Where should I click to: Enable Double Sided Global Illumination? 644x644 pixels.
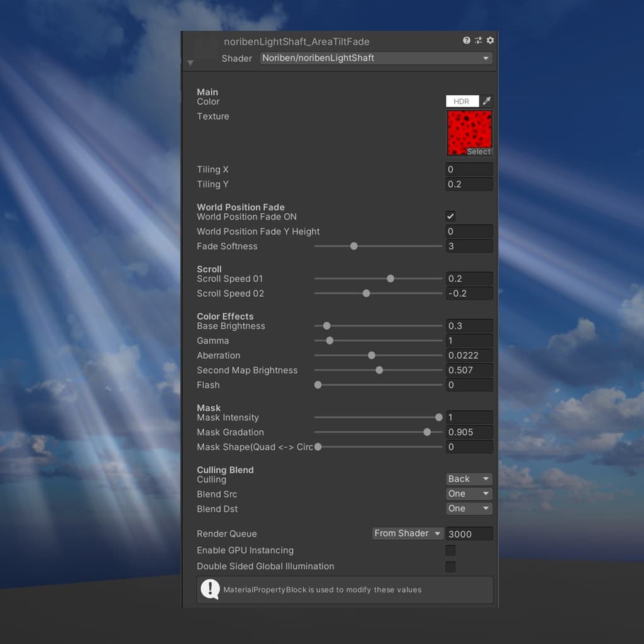[450, 567]
